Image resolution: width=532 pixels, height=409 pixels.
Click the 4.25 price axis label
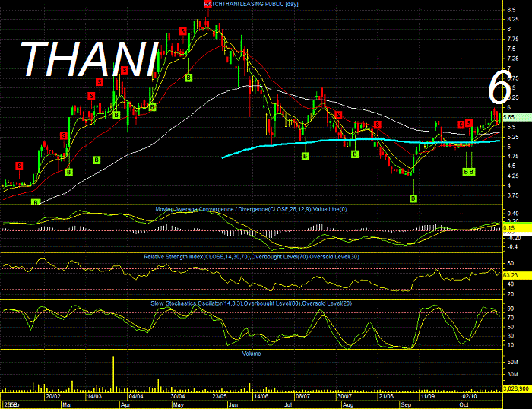(x=513, y=176)
